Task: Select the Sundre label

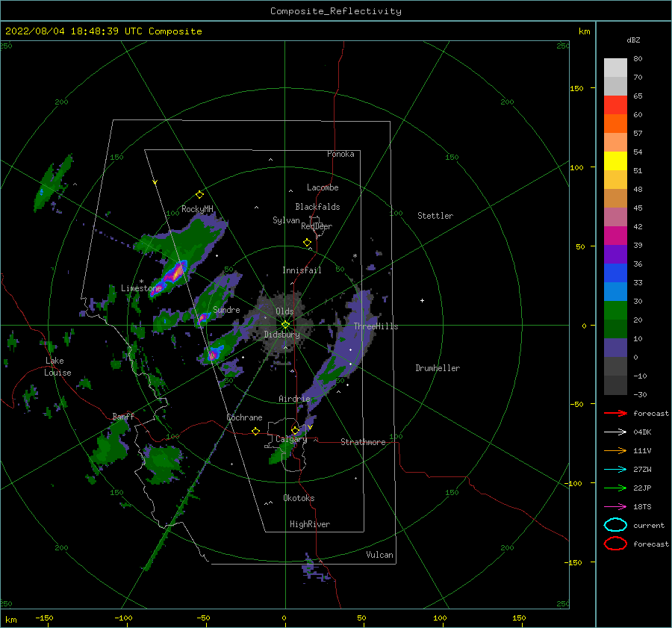Action: coord(227,310)
